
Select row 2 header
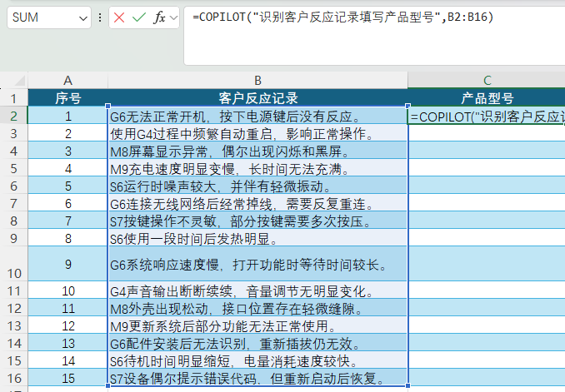coord(13,116)
